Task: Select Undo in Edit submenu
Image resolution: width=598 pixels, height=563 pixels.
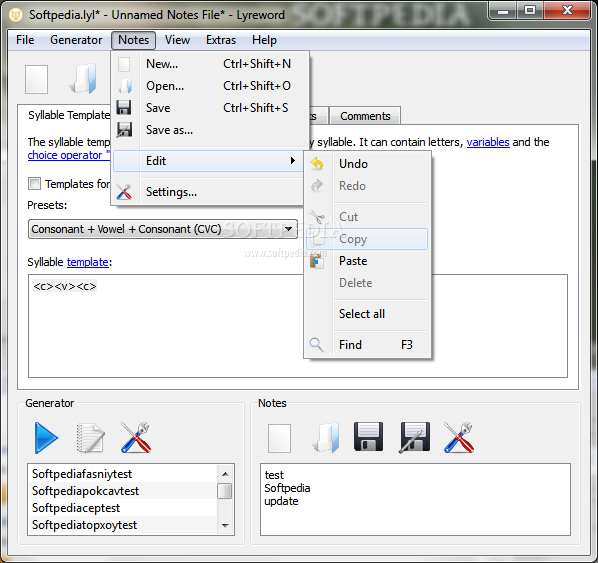Action: point(367,164)
